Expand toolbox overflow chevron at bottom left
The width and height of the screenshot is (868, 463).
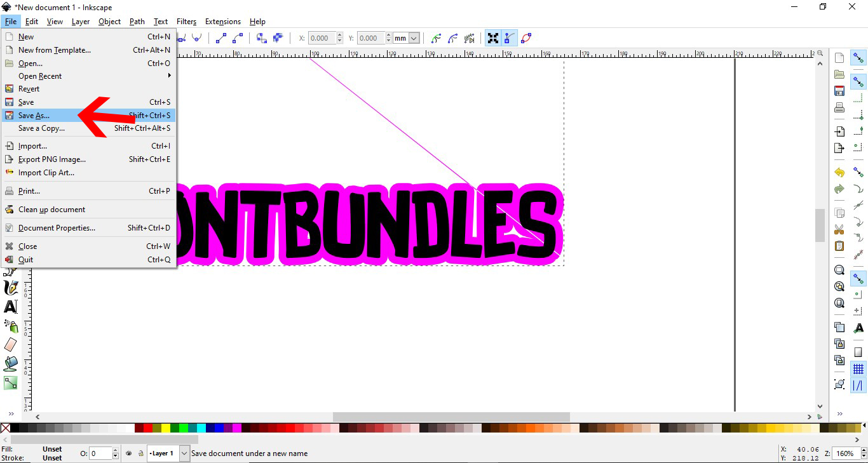pos(11,413)
